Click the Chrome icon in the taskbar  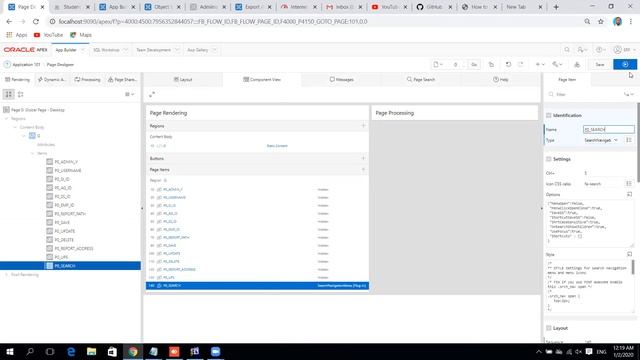click(x=133, y=351)
